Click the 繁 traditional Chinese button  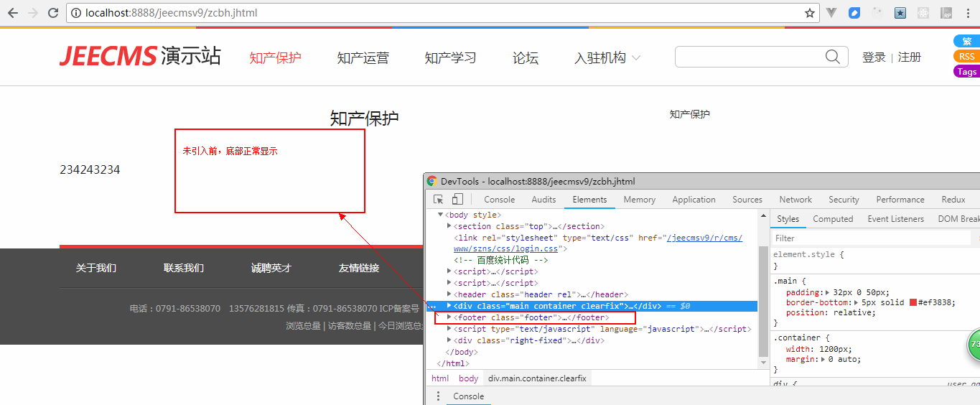tap(966, 41)
